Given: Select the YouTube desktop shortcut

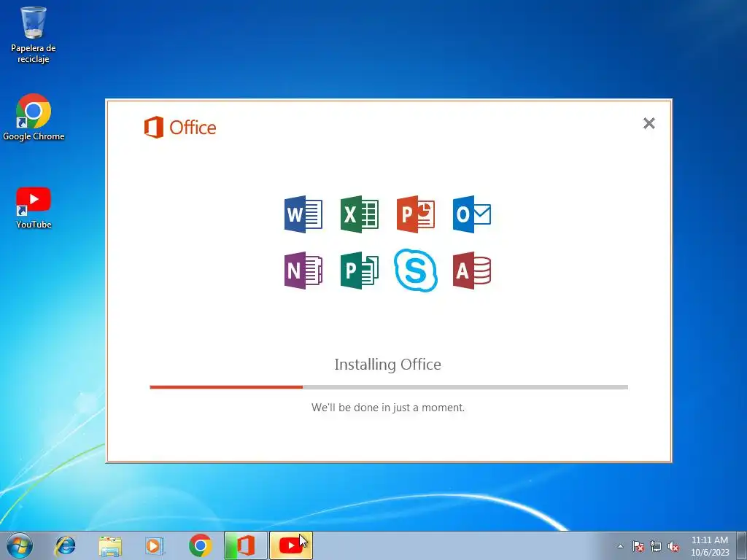Looking at the screenshot, I should coord(34,208).
